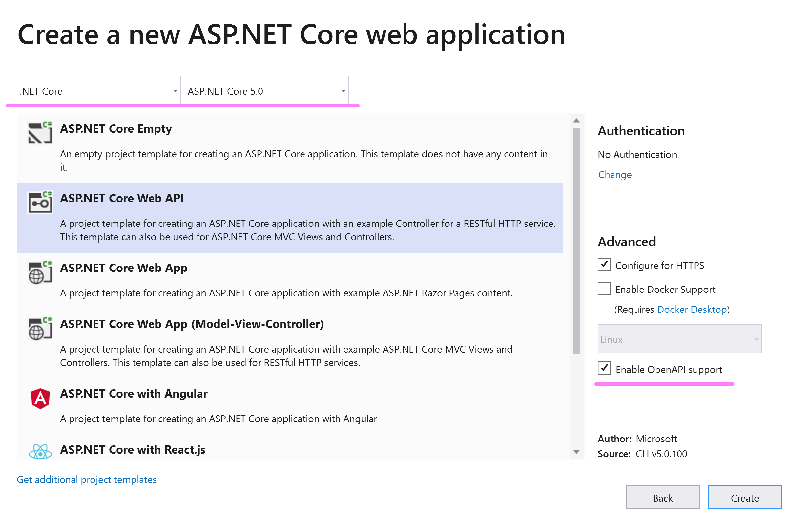Screen dimensions: 812x516
Task: Click the template list scrollbar thumb
Action: (x=576, y=241)
